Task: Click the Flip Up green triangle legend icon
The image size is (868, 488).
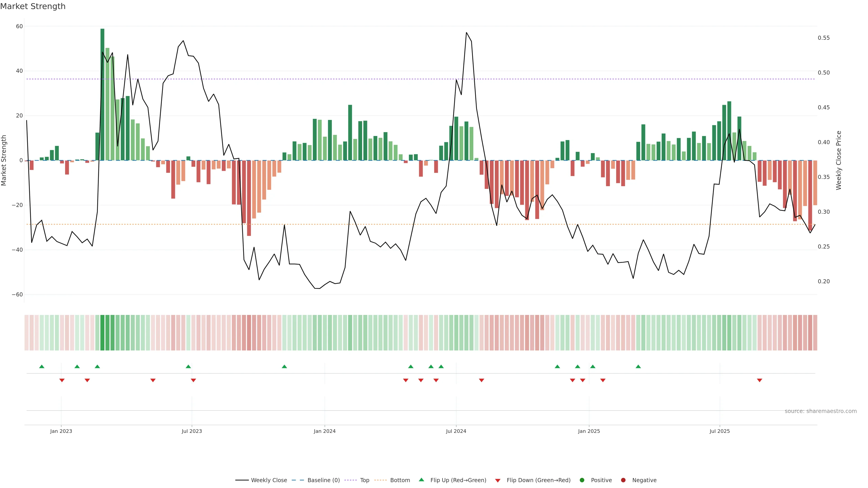Action: click(421, 480)
